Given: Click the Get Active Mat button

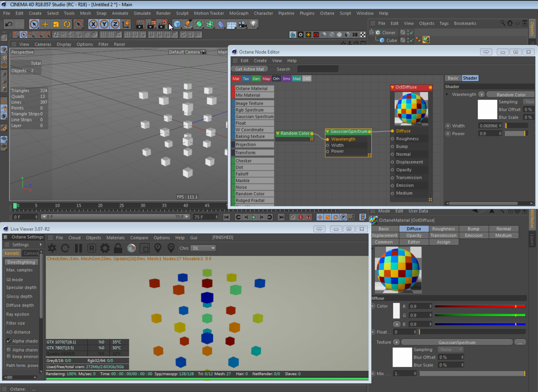Looking at the screenshot, I should click(249, 69).
